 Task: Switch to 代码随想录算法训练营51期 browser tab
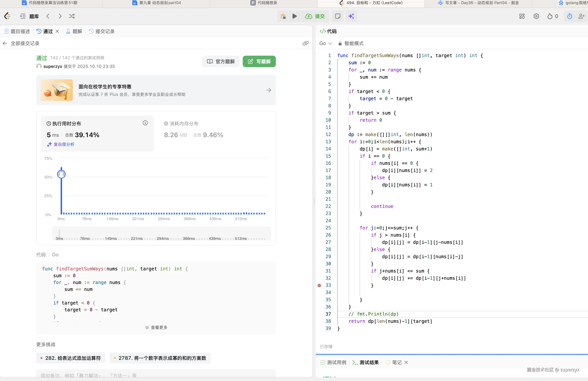49,3
